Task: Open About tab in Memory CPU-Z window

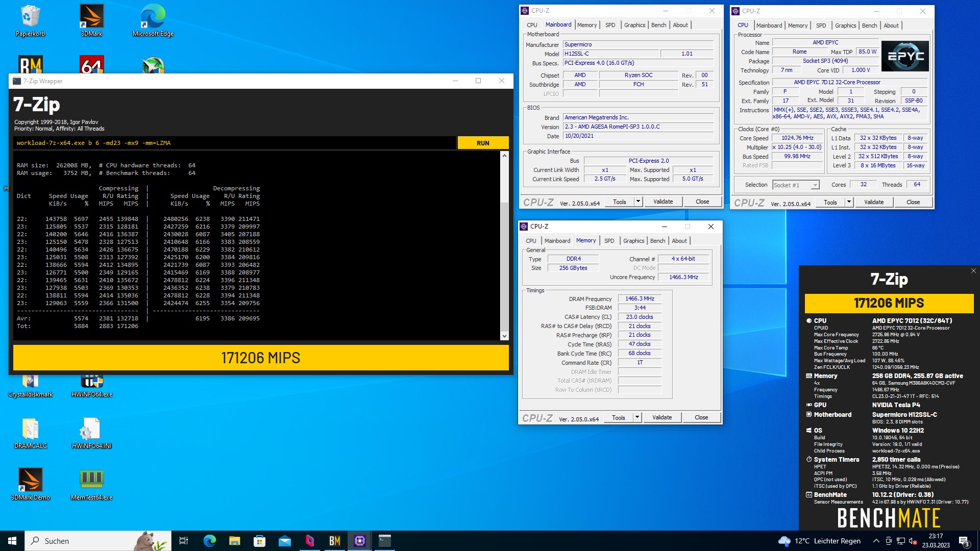Action: [679, 241]
